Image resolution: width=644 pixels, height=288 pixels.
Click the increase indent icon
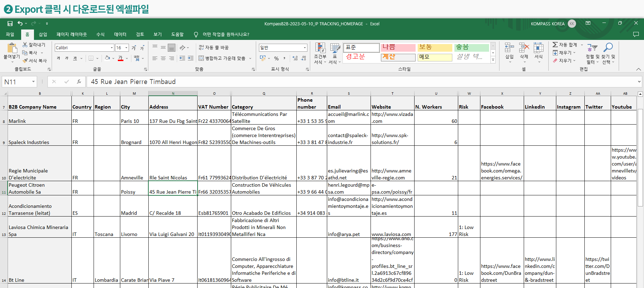tap(191, 58)
